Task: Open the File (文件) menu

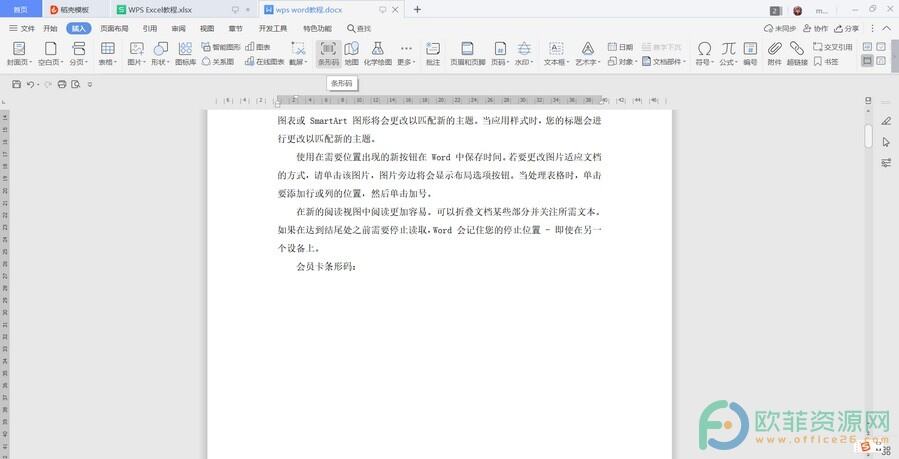Action: (22, 28)
